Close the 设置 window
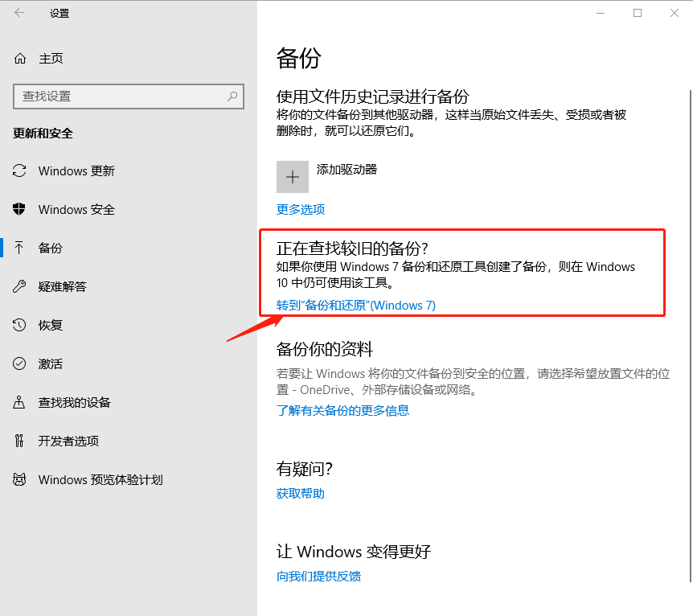Screen dimensions: 693x616 coord(674,13)
